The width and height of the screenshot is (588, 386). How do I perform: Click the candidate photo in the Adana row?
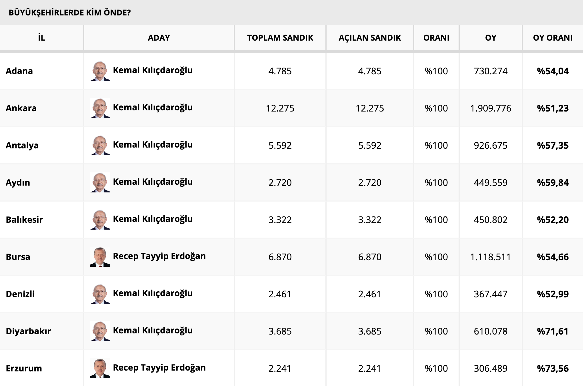(x=100, y=71)
